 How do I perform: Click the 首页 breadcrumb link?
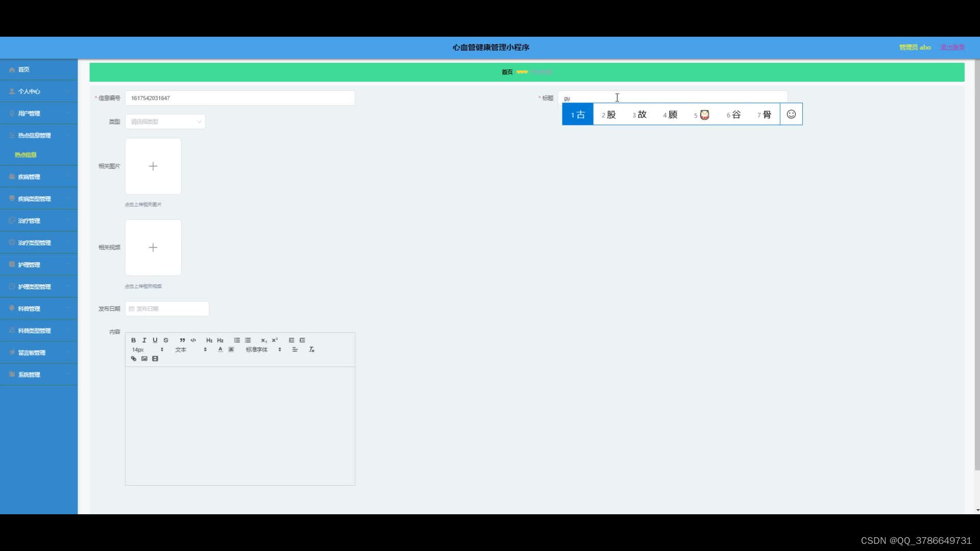point(507,72)
